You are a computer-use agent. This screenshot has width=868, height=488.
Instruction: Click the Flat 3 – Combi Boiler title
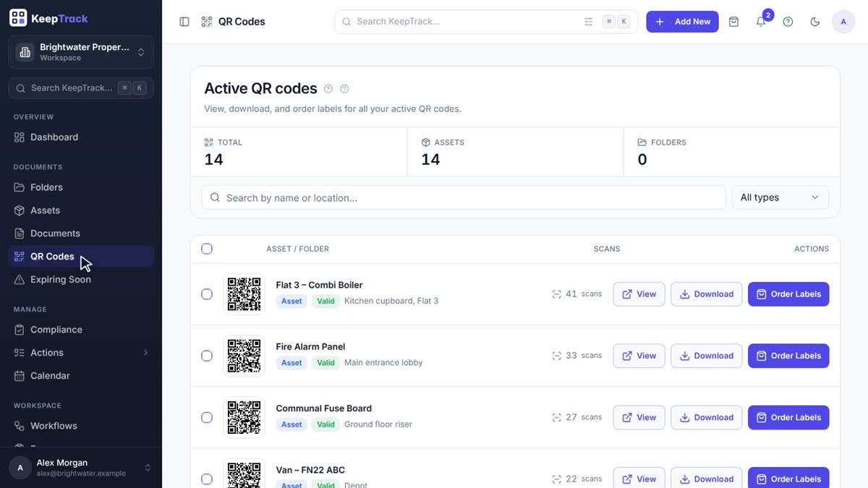click(x=319, y=285)
